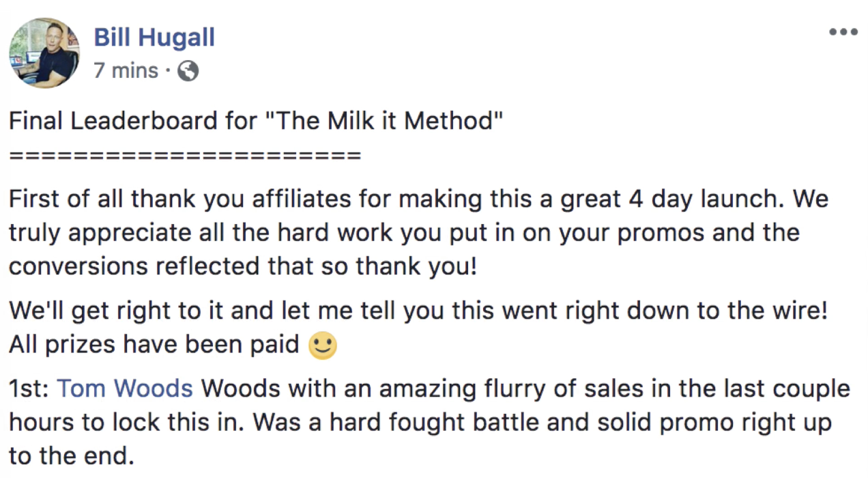Open Bill Hugall's profile picture
The height and width of the screenshot is (478, 868).
(44, 53)
